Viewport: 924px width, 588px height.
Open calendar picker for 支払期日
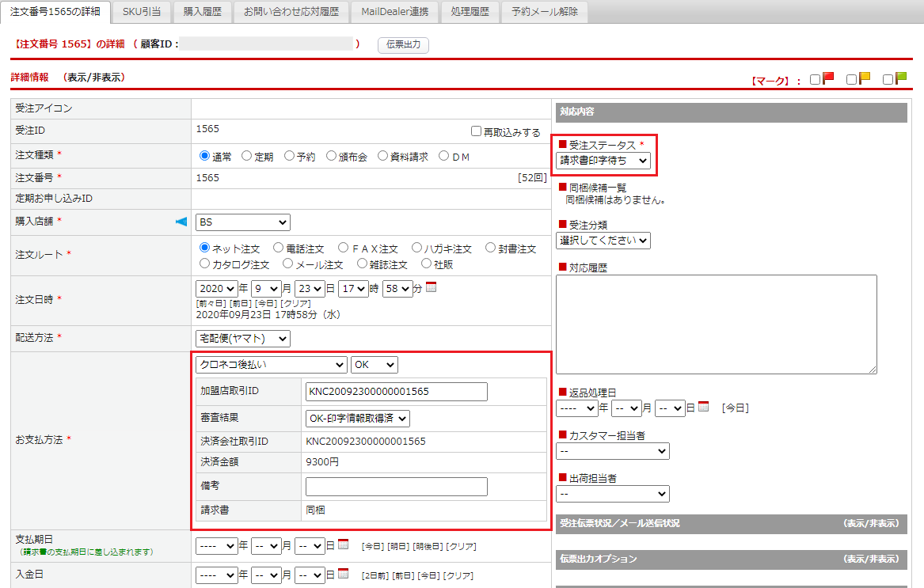tap(343, 544)
